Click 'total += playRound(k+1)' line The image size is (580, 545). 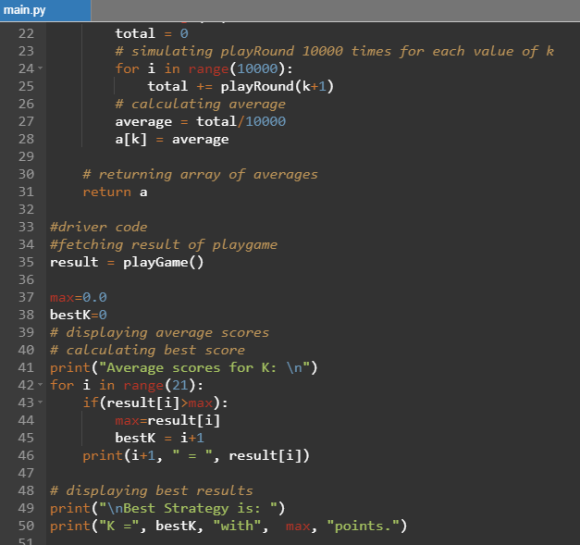coord(240,87)
